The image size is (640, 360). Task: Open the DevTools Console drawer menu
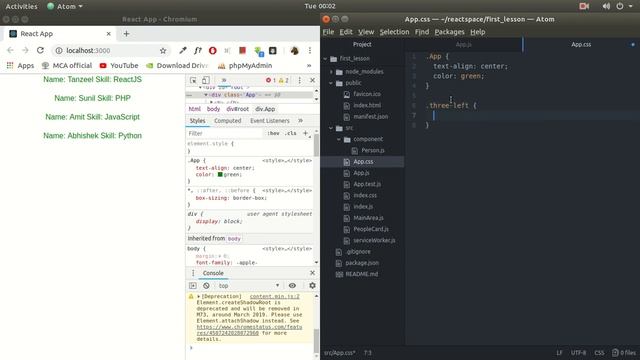coord(193,273)
